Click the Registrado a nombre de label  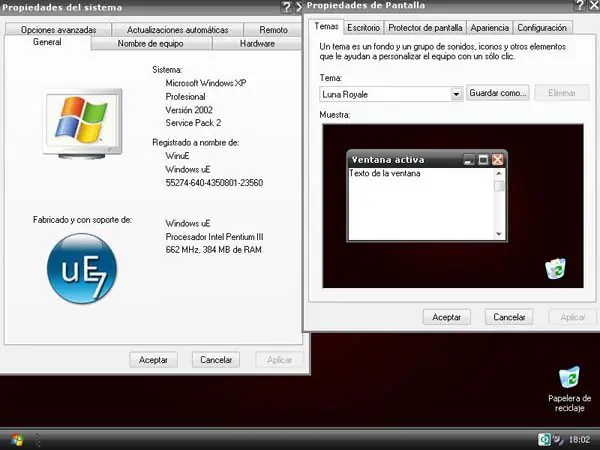pos(196,143)
